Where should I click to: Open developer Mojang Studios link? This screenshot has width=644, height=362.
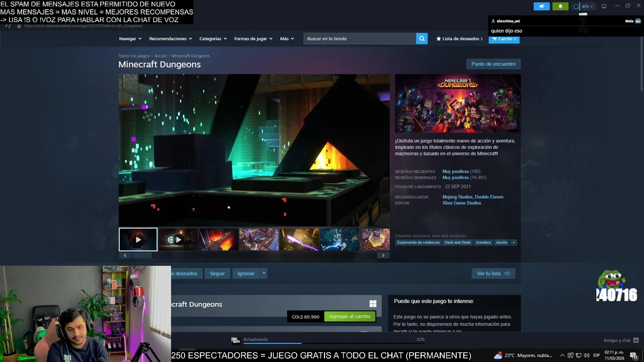(457, 197)
